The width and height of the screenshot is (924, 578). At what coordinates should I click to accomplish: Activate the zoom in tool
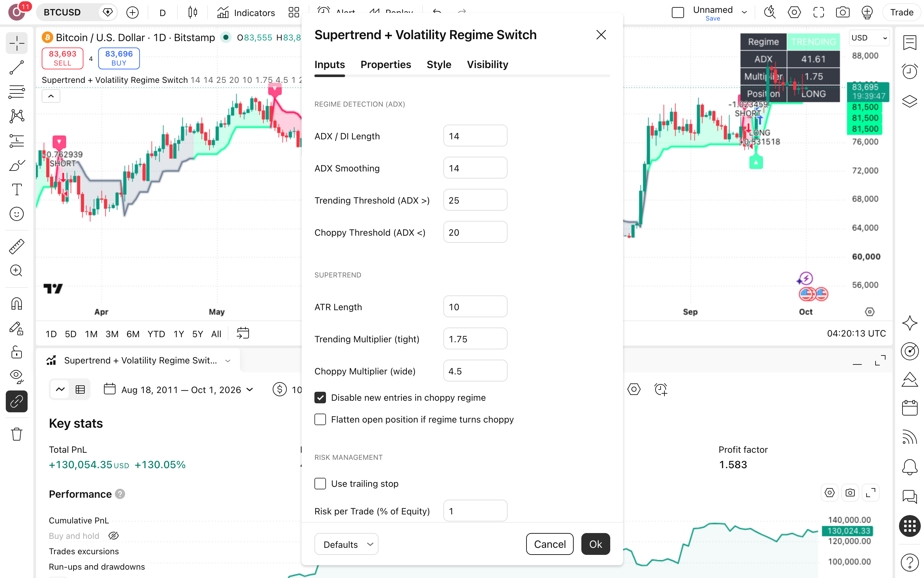tap(16, 271)
